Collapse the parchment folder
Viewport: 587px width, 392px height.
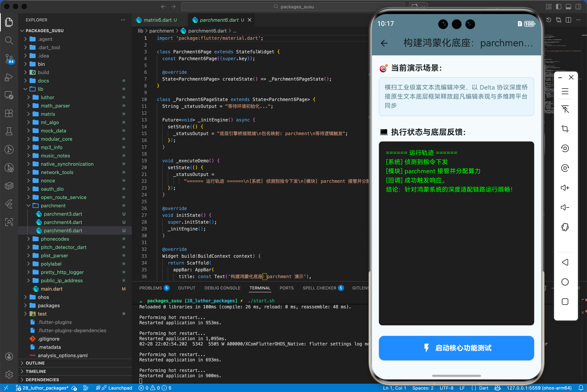pos(28,205)
